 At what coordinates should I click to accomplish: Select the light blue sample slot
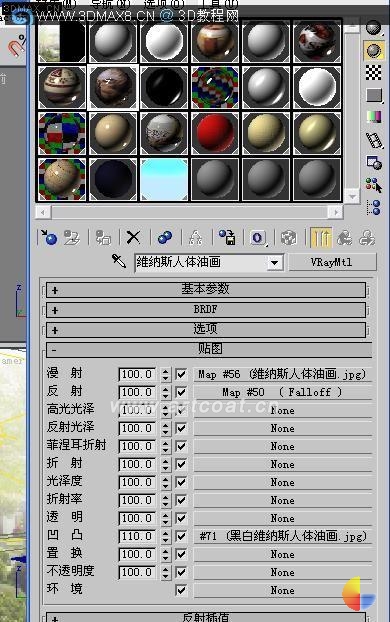point(164,179)
